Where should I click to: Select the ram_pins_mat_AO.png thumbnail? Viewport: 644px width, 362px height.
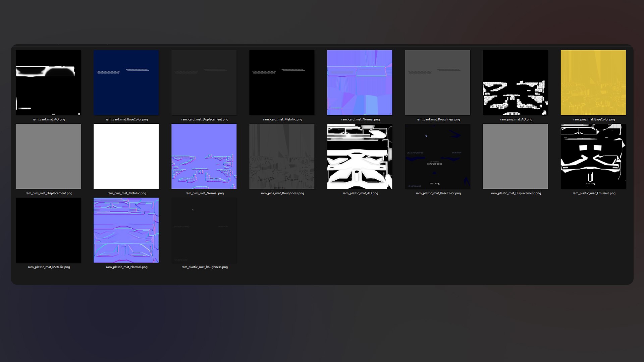click(x=515, y=82)
